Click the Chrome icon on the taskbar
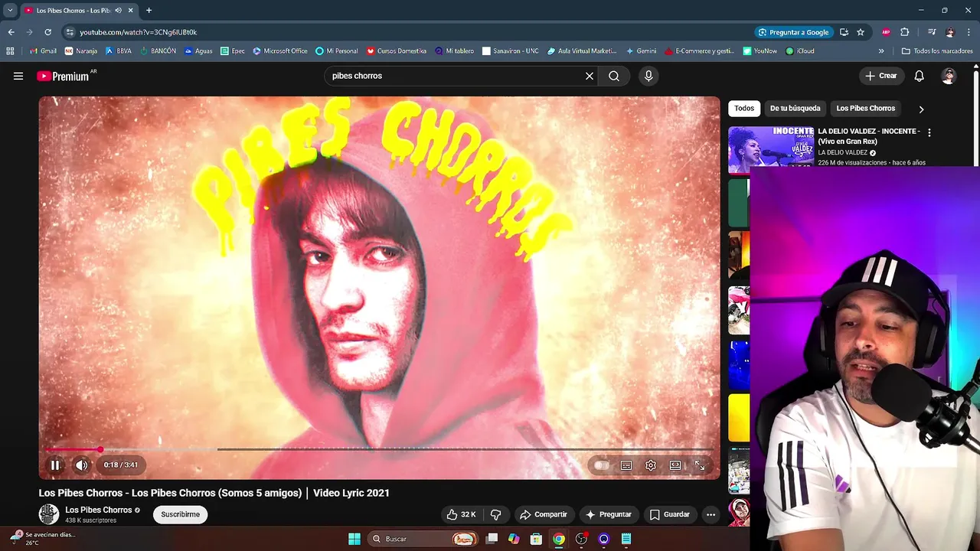 coord(559,539)
